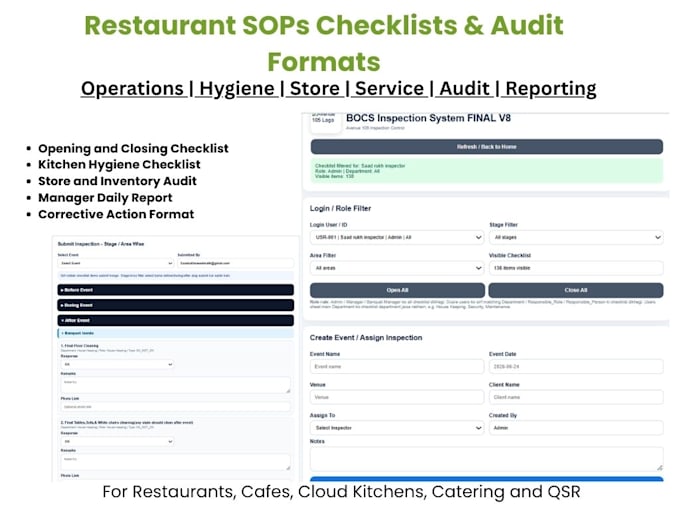Open Response dropdown for Final Floor Cleaning
Image resolution: width=680 pixels, height=510 pixels.
[x=117, y=364]
